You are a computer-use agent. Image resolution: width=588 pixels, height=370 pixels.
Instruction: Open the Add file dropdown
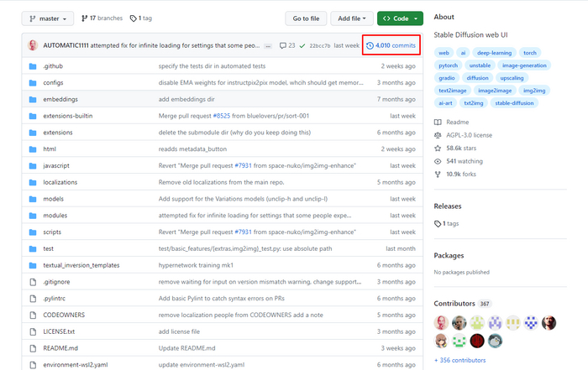click(352, 18)
